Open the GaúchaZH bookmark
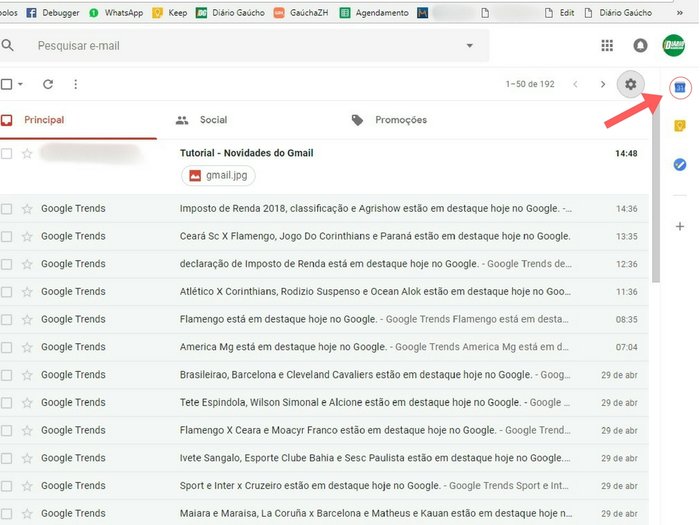 301,13
